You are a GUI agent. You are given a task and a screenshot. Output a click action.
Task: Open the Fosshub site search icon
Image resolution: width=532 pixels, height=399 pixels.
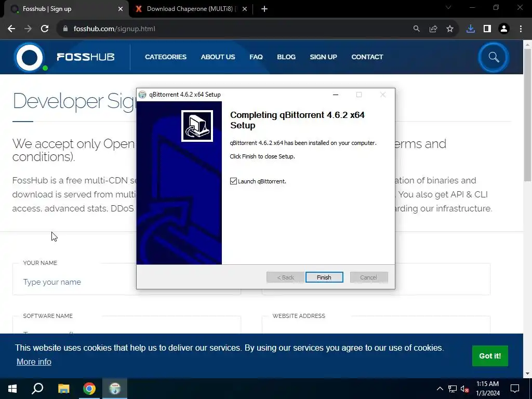[494, 57]
